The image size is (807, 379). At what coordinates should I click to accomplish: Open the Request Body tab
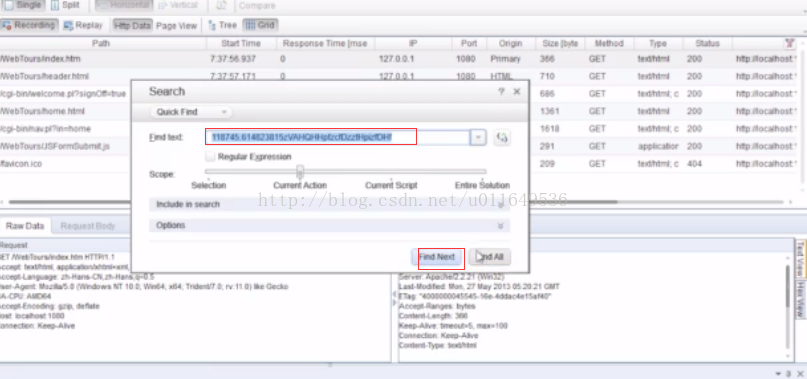coord(87,226)
